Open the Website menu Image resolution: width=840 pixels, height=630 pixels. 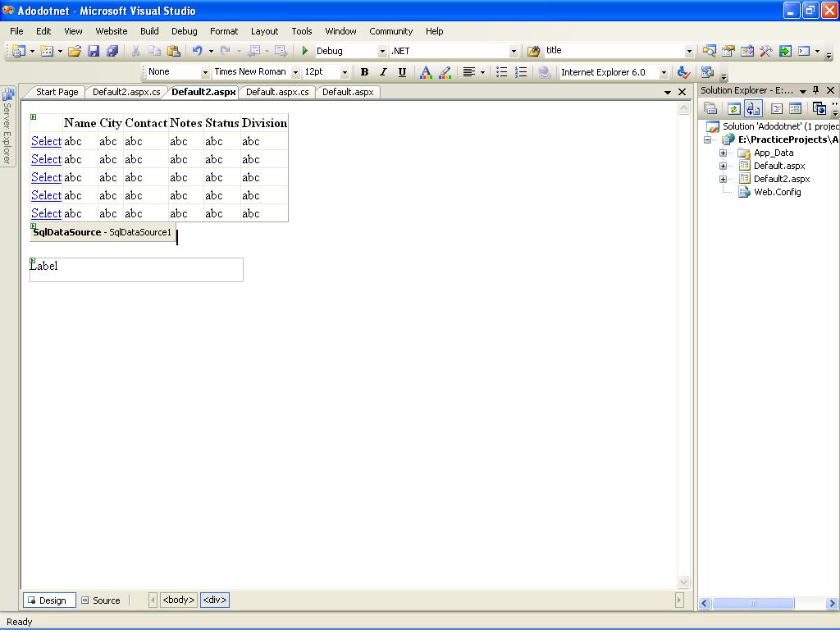point(112,31)
